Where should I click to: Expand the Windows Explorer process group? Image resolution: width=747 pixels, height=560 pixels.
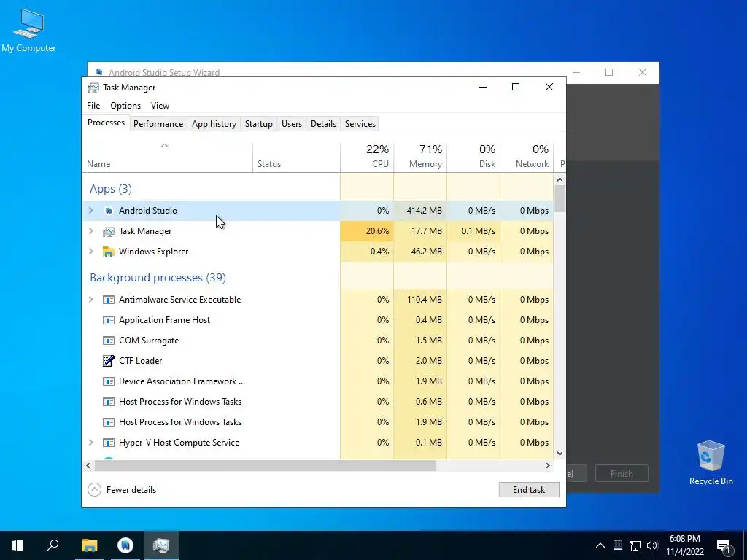tap(91, 252)
